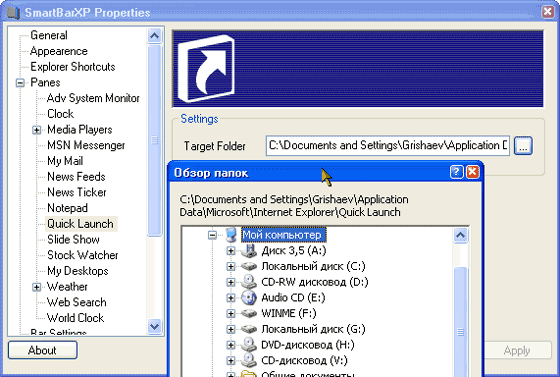Select the Appearence settings item
The image size is (560, 377).
click(59, 51)
